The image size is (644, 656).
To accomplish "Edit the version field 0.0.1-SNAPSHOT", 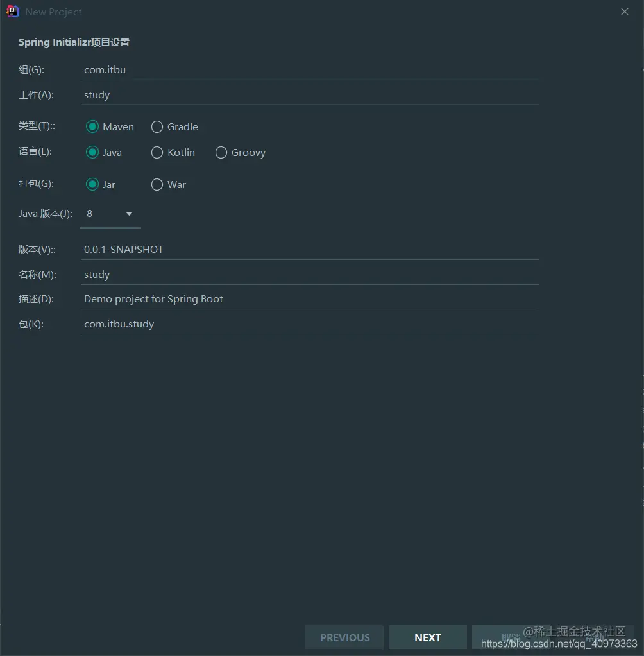I will 309,250.
